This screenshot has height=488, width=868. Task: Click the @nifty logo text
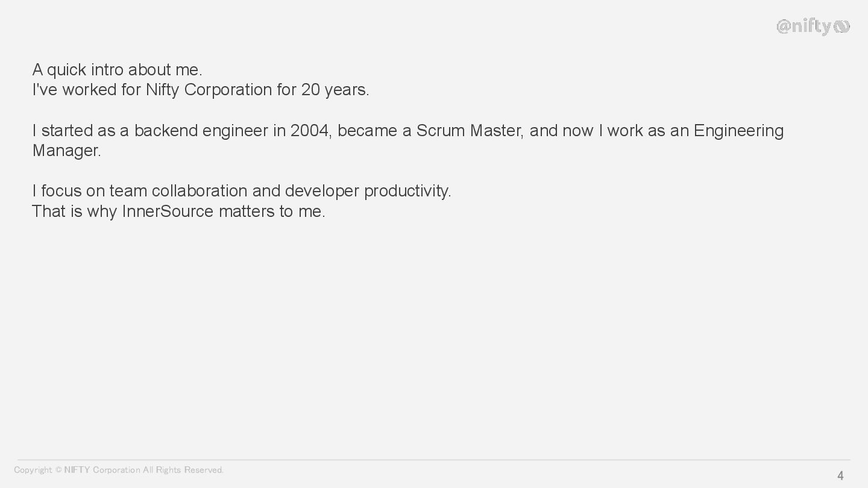804,27
